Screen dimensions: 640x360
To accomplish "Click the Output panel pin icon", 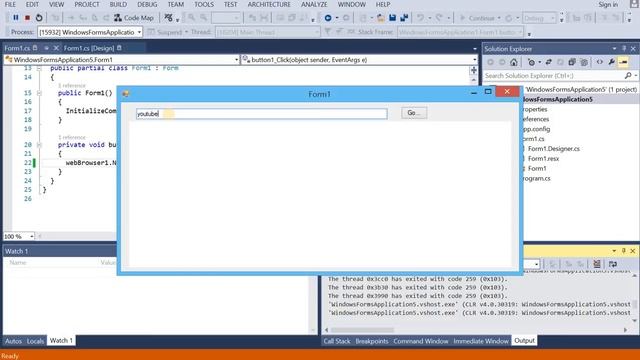I will tap(623, 251).
